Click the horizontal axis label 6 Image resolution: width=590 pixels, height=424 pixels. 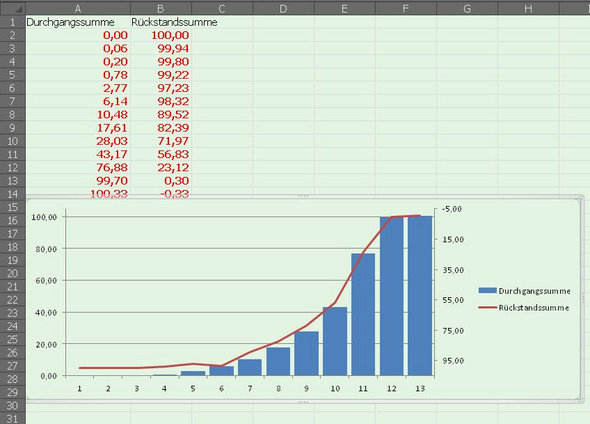tap(221, 389)
